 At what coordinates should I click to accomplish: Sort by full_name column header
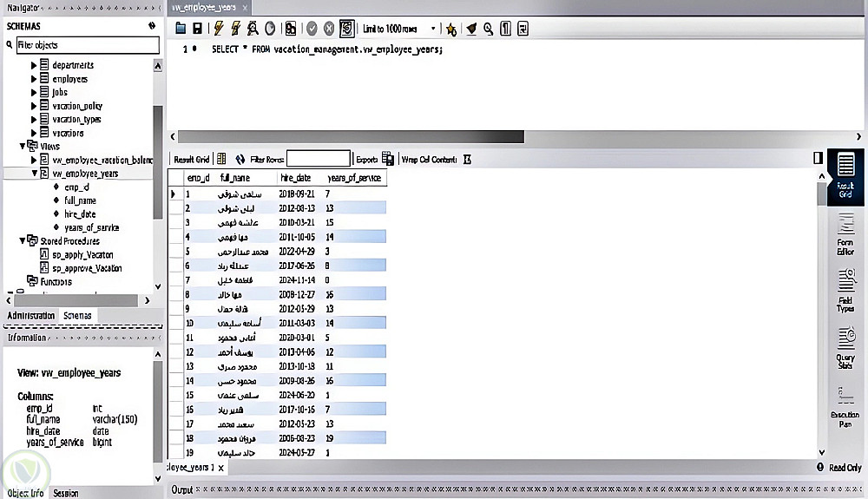click(x=234, y=178)
